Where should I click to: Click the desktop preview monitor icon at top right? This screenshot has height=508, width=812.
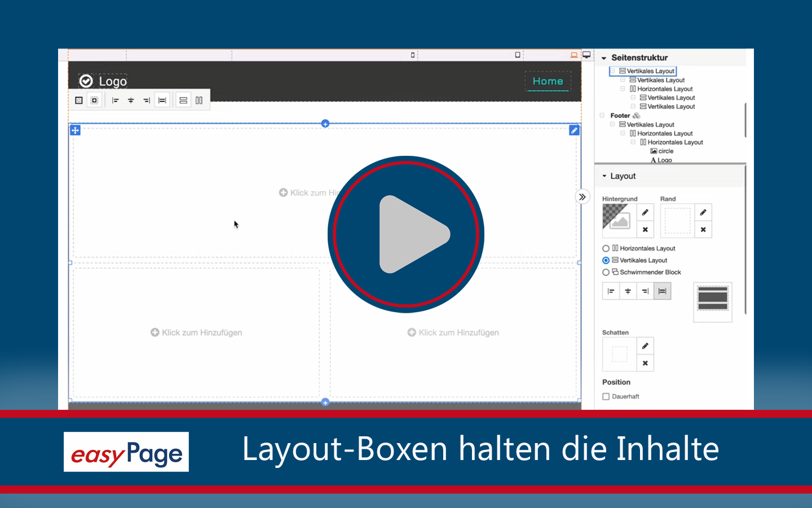pos(586,55)
